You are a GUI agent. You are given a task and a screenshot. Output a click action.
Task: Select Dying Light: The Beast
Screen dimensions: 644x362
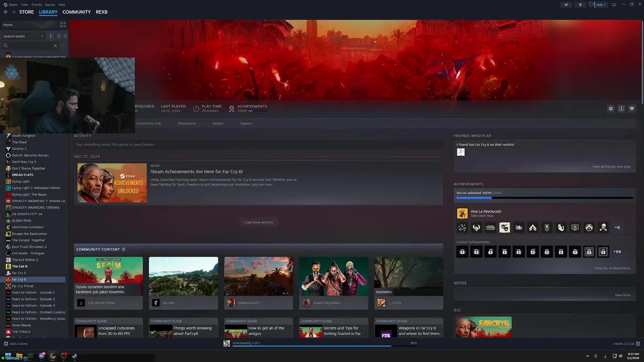pos(29,195)
